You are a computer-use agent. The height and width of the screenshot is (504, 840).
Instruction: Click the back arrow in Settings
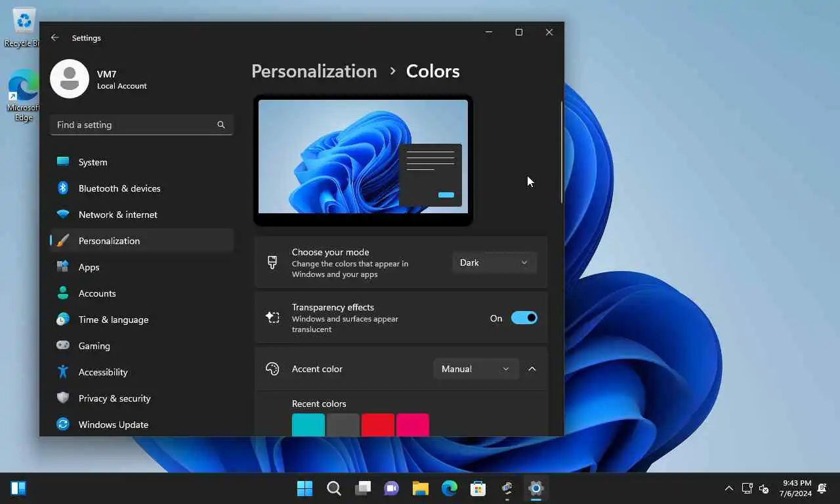coord(55,38)
